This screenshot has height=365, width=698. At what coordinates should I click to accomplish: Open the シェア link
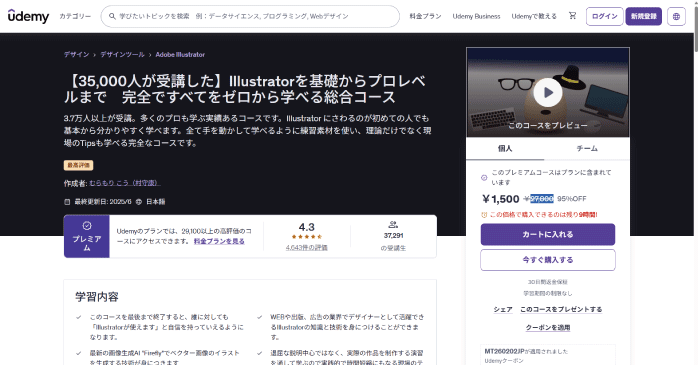pyautogui.click(x=503, y=309)
